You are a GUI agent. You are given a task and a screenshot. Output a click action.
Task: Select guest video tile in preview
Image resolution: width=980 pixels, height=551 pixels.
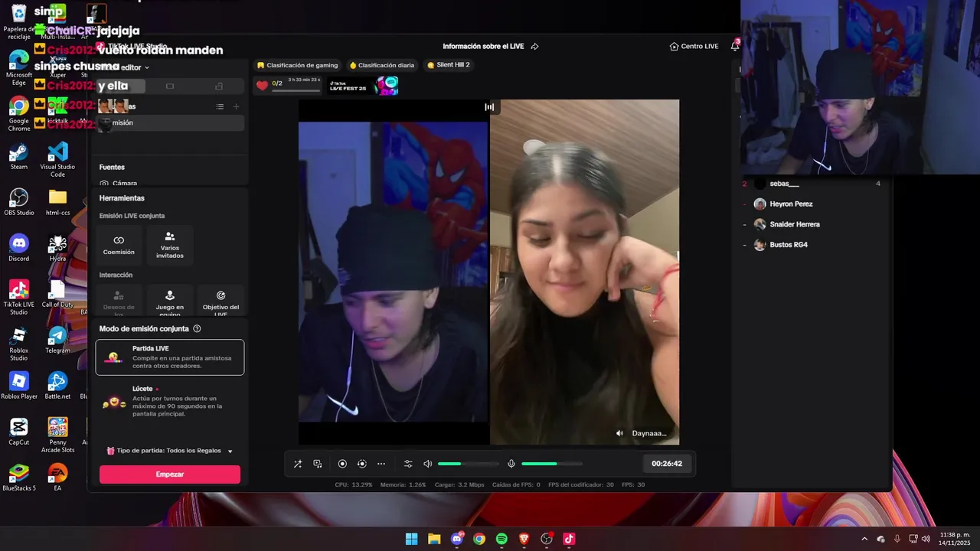point(584,272)
